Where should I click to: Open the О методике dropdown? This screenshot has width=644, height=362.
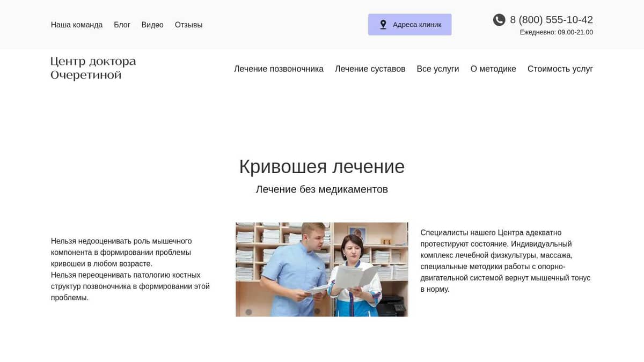coord(493,69)
